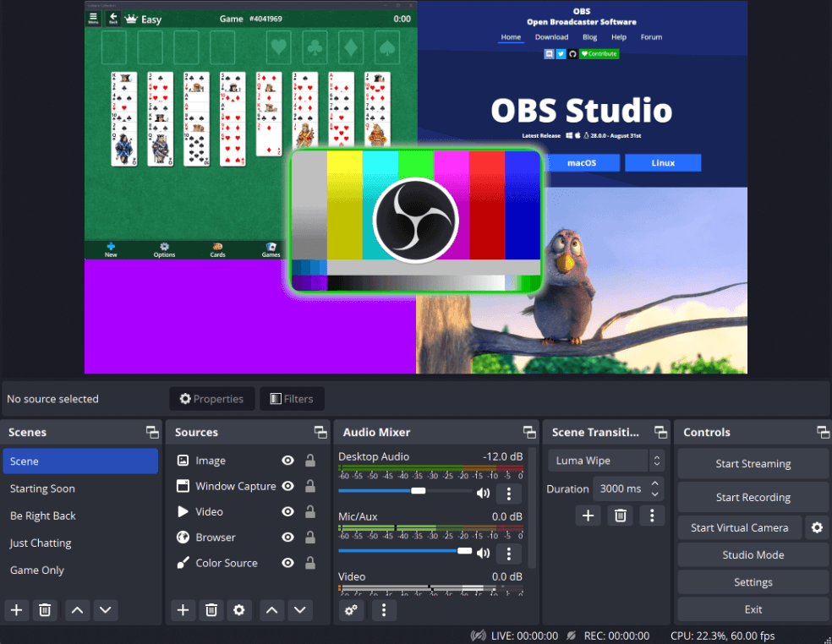Screen dimensions: 832x644
Task: Select the Color Source row
Action: (x=247, y=563)
